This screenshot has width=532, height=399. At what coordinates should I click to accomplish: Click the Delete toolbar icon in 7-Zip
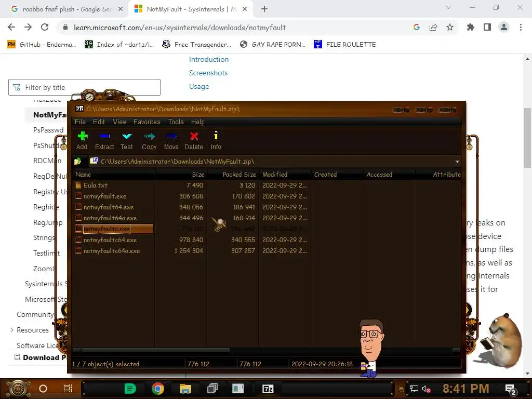[194, 140]
